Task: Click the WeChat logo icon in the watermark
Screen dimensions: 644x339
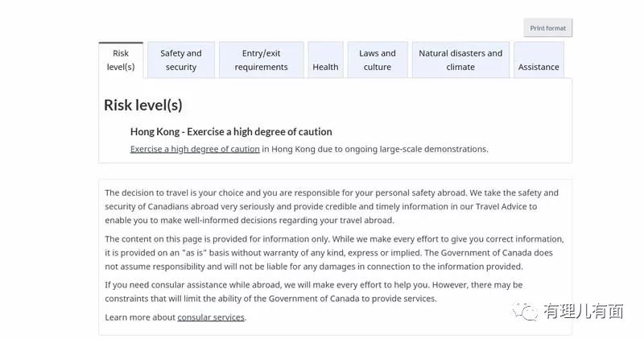Action: (x=525, y=312)
